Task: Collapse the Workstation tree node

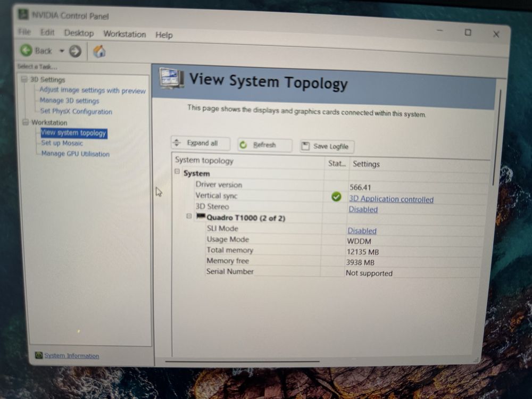Action: point(26,122)
